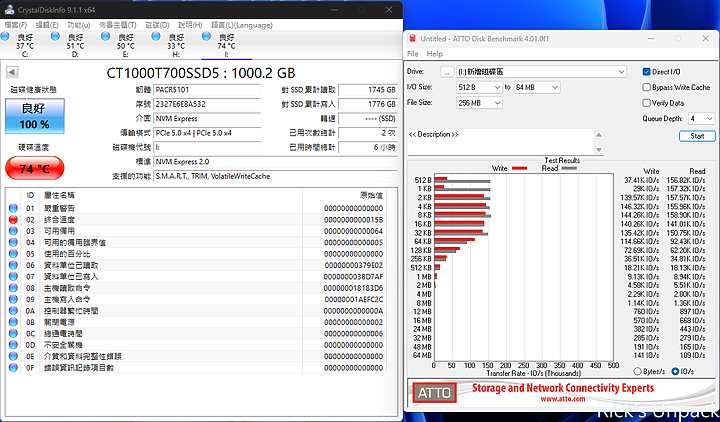Click blue status dot for attribute 0C
The height and width of the screenshot is (422, 720).
coord(13,333)
